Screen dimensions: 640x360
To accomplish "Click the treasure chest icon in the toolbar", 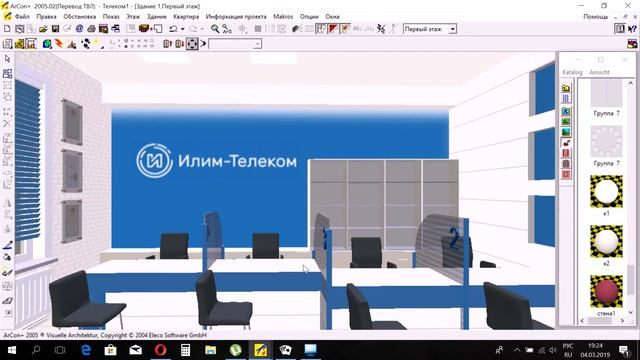I will pos(144,29).
